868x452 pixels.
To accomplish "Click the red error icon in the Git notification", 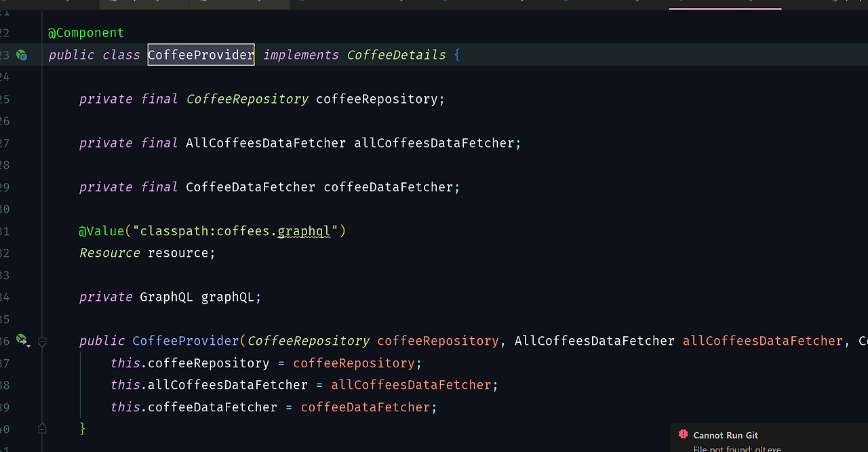I will (683, 434).
